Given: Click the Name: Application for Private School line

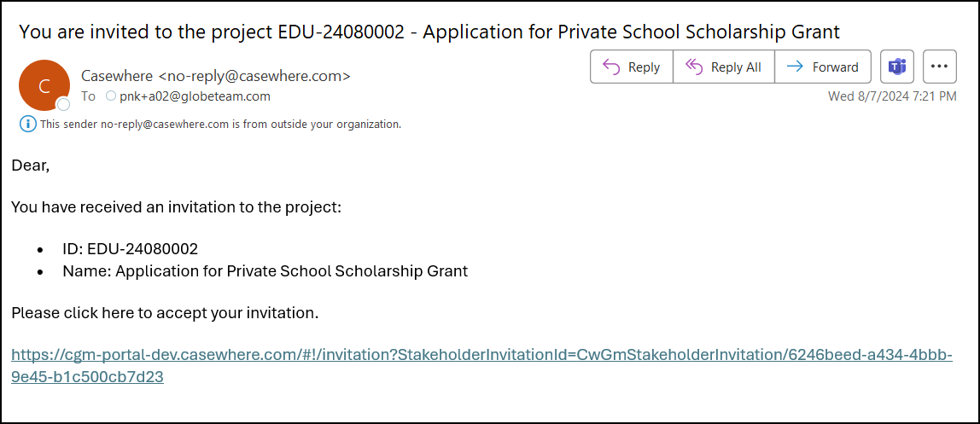Looking at the screenshot, I should (265, 271).
